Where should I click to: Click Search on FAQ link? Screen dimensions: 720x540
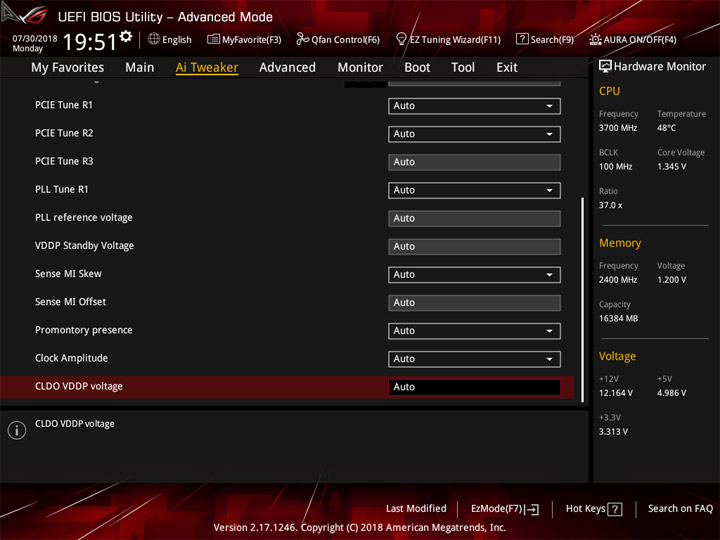680,508
